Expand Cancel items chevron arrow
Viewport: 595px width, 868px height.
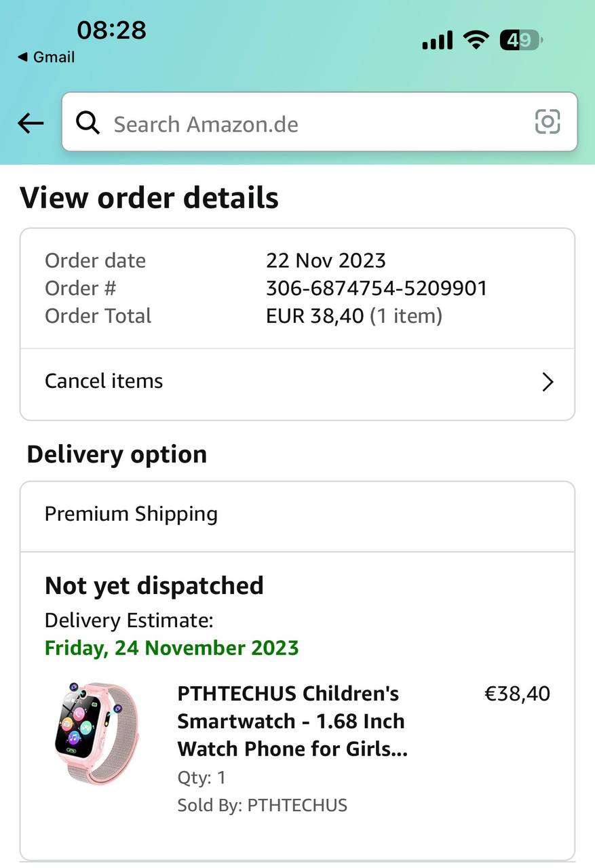pos(548,382)
